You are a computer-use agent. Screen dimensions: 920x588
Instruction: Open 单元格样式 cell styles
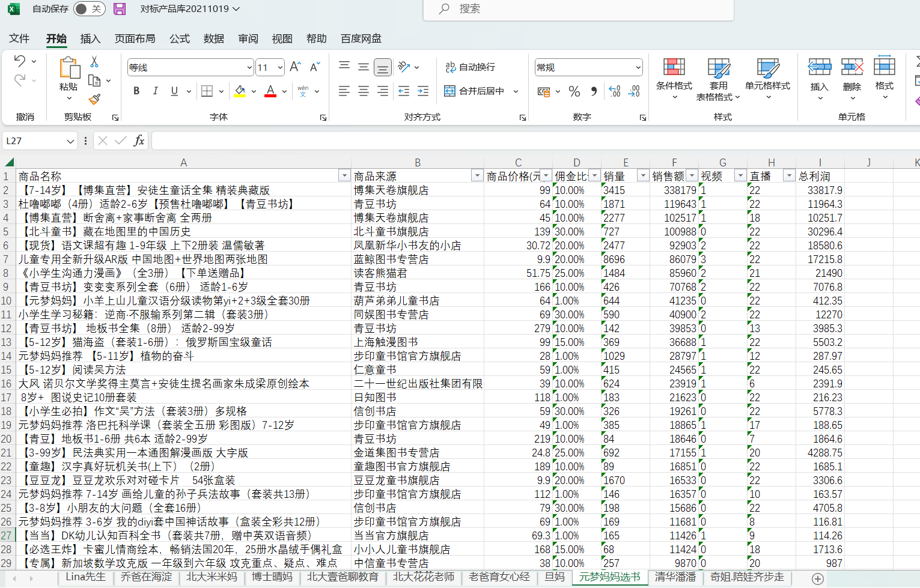(x=768, y=79)
